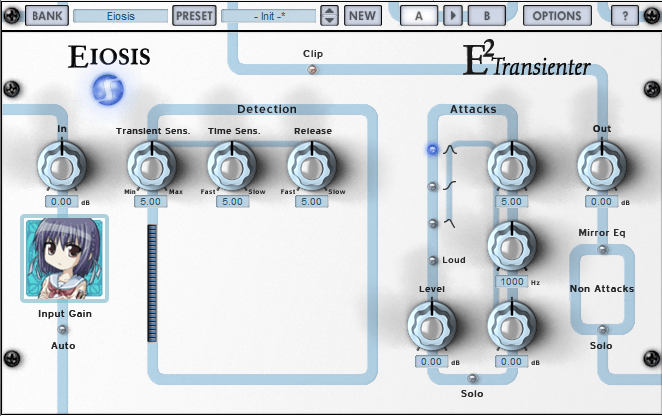This screenshot has width=662, height=416.
Task: Click the Out value field 0.00 dB
Action: click(x=602, y=202)
